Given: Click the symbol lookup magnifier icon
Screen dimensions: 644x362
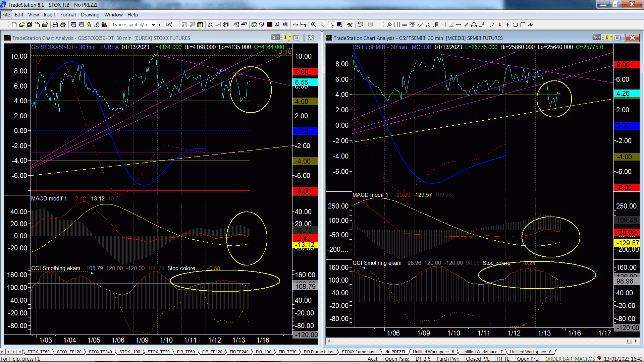Looking at the screenshot, I should 169,24.
